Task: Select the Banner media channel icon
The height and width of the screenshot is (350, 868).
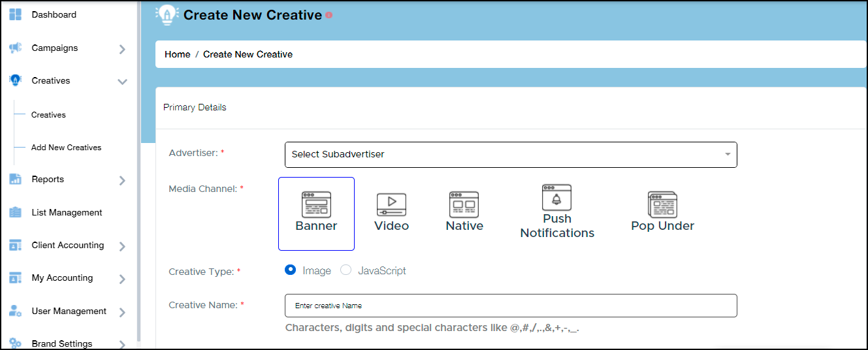Action: point(316,204)
